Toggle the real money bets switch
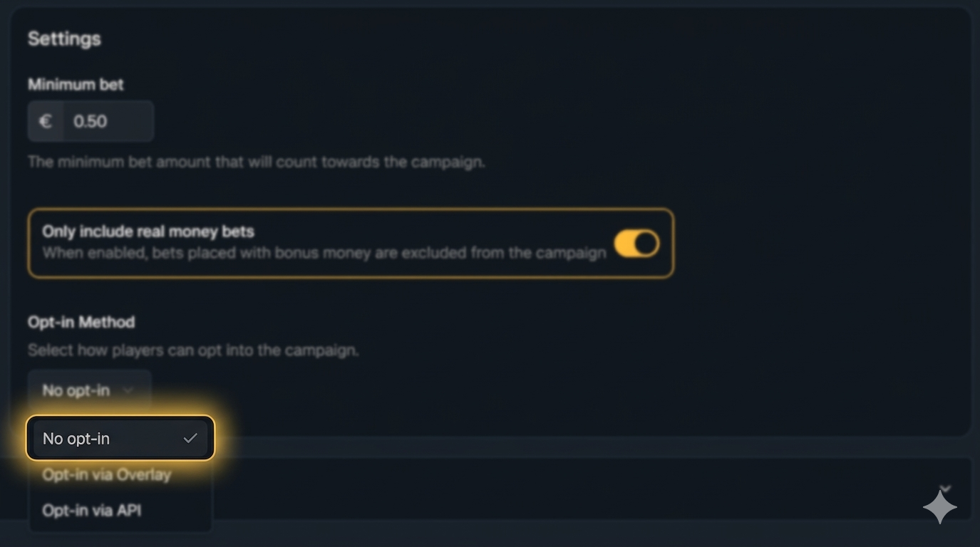This screenshot has width=980, height=547. point(636,244)
